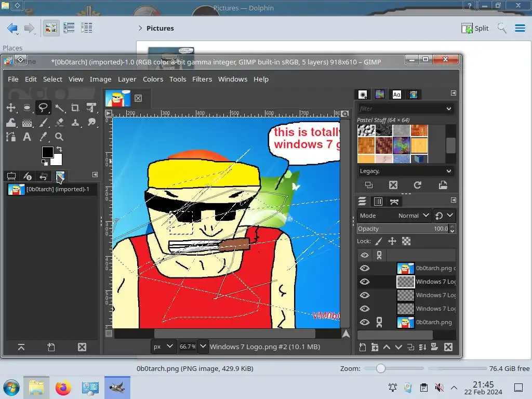Open the patterns dock configure tab menu
Screen dimensions: 532x399
(453, 93)
